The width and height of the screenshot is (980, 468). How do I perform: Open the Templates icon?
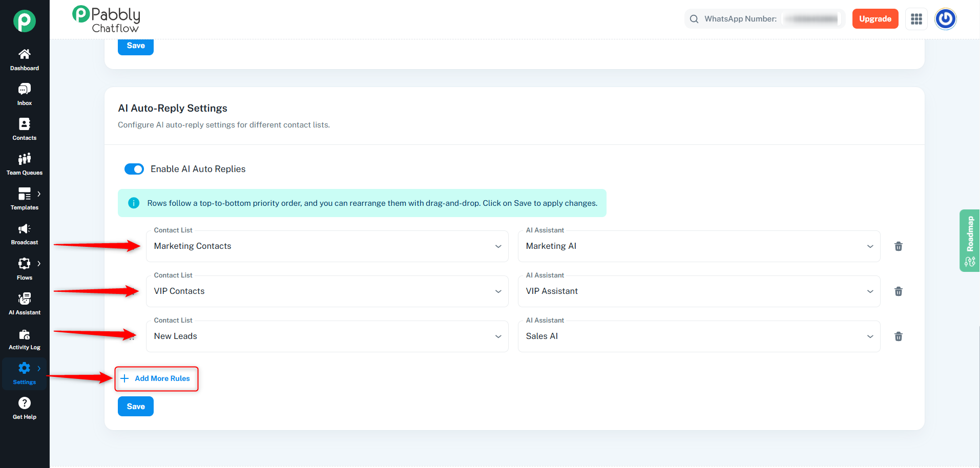24,194
